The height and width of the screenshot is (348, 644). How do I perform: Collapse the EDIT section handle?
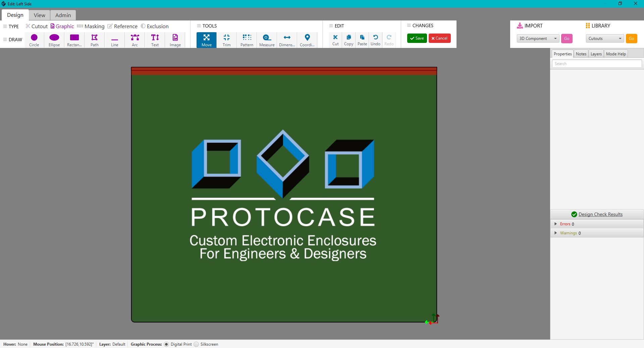(x=331, y=26)
